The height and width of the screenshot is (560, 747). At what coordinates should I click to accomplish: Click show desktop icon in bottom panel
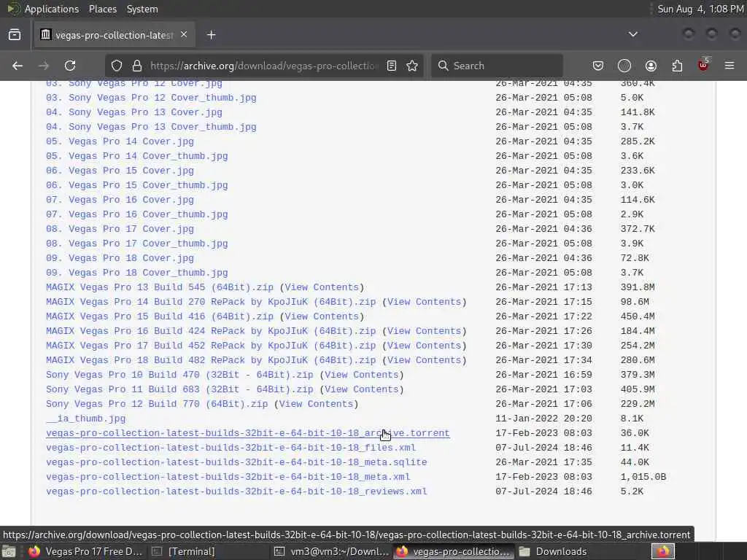pos(9,552)
